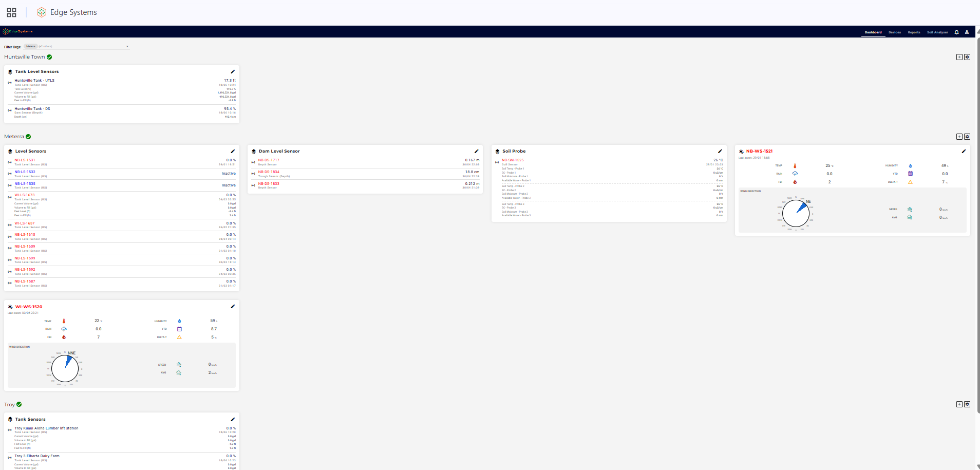Edit the Tank Level Sensors card
Screen dimensions: 980x470
click(233, 71)
